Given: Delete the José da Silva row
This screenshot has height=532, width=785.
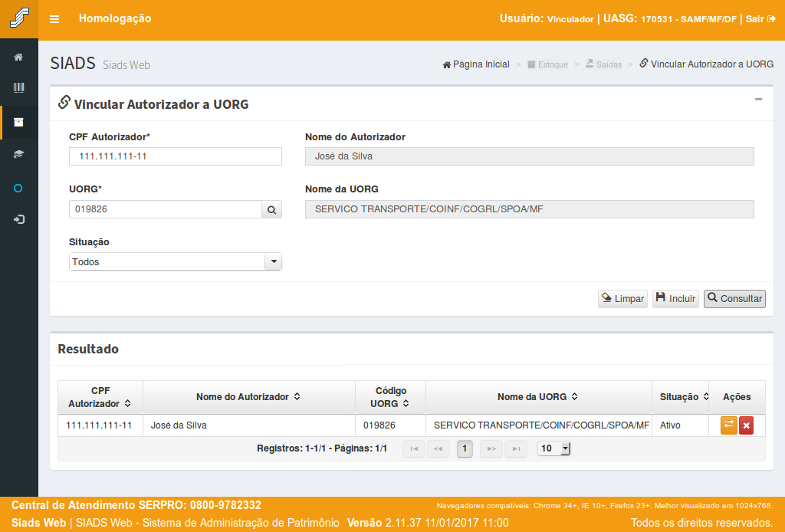Looking at the screenshot, I should click(x=746, y=425).
